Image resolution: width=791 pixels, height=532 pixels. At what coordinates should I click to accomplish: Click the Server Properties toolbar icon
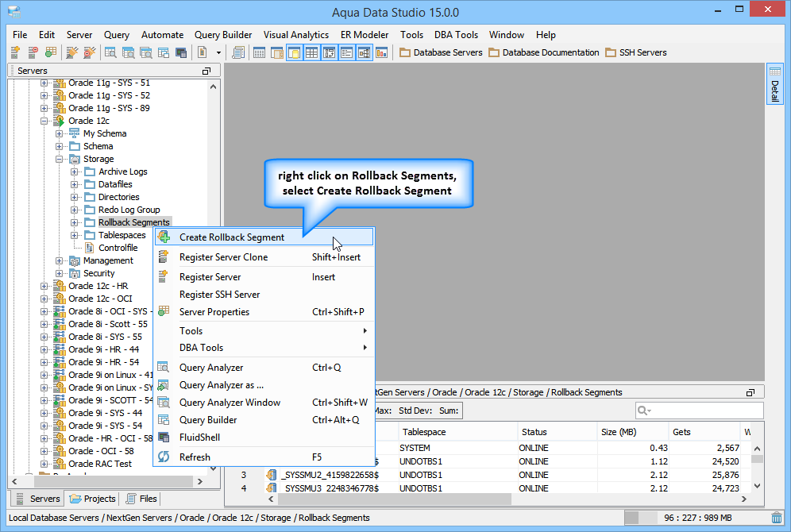click(51, 52)
